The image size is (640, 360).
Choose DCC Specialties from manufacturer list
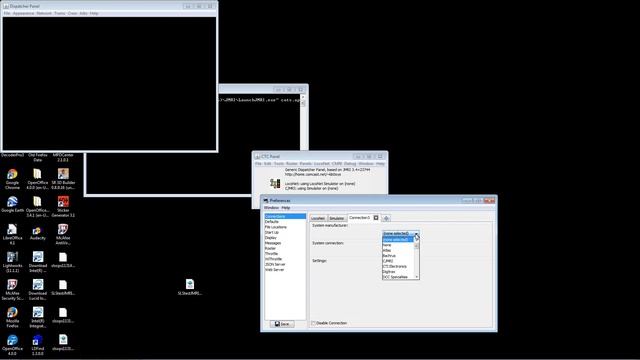[x=398, y=277]
